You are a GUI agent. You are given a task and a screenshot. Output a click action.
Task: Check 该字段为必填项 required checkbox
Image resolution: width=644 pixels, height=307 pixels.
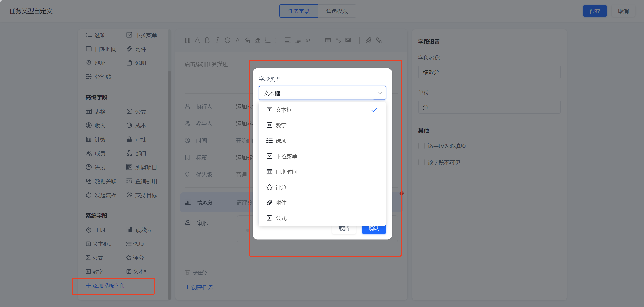[x=421, y=146]
